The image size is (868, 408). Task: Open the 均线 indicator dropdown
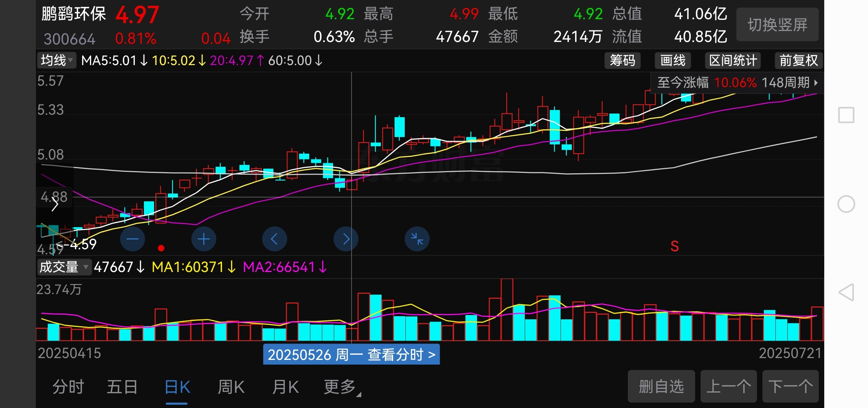[x=57, y=60]
